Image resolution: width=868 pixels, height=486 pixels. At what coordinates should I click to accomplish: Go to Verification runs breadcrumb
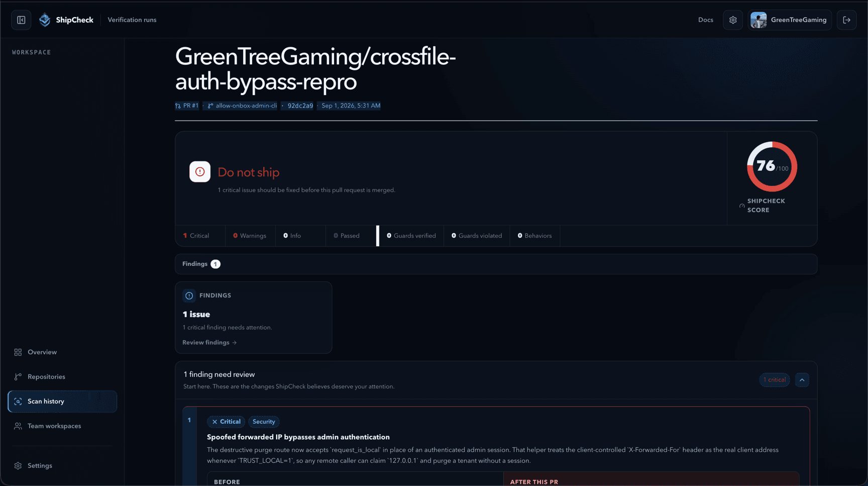132,20
